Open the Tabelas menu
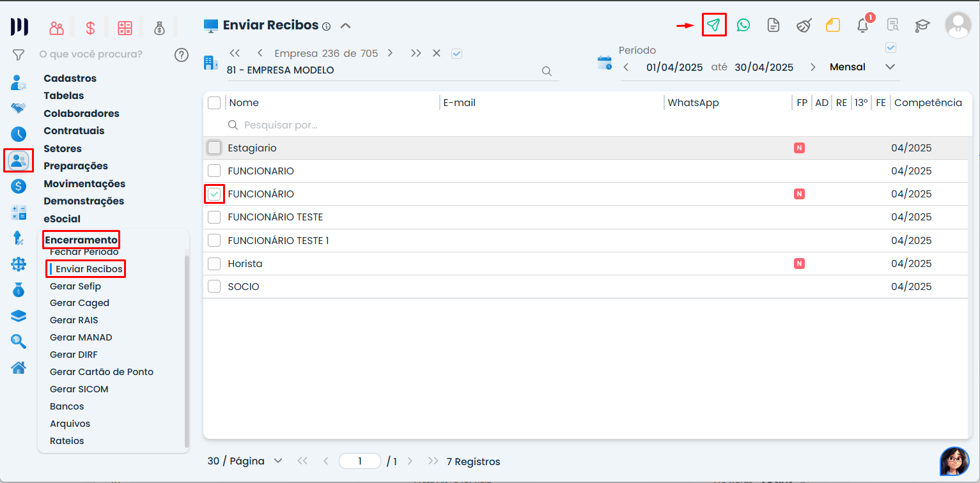Viewport: 980px width, 483px height. click(x=63, y=96)
